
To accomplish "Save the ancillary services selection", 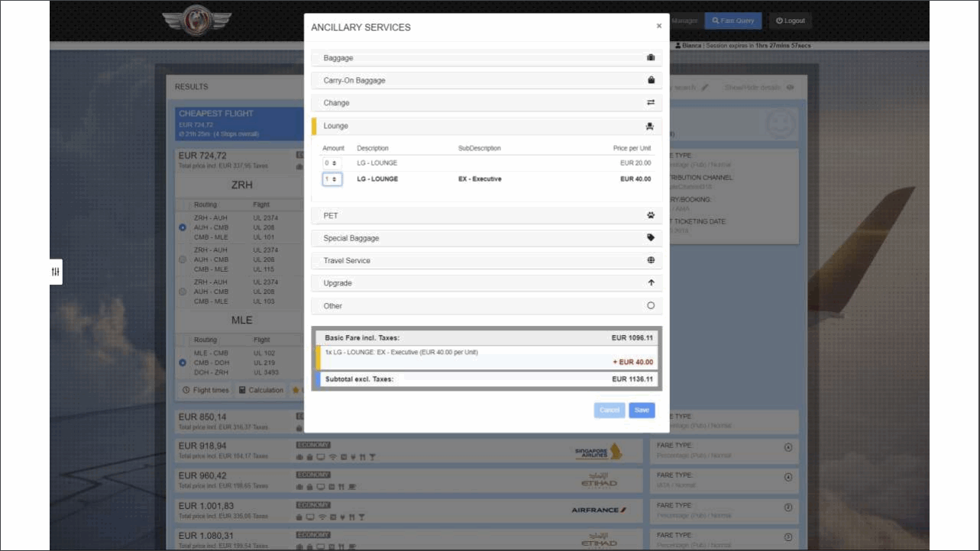I will click(x=642, y=411).
